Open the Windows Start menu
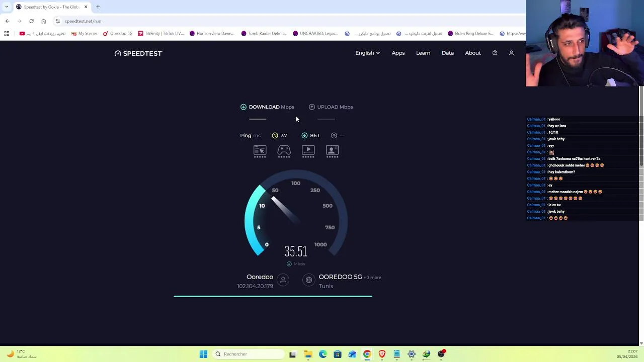Image resolution: width=644 pixels, height=362 pixels. (203, 354)
